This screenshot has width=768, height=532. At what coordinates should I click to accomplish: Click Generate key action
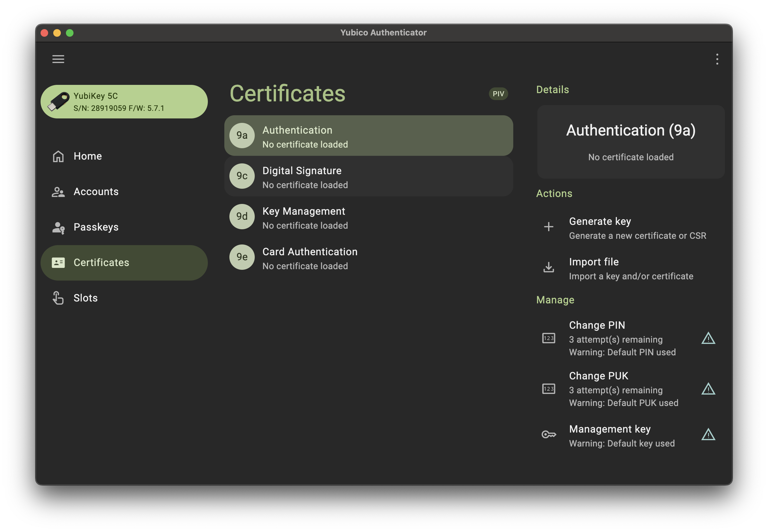click(630, 228)
